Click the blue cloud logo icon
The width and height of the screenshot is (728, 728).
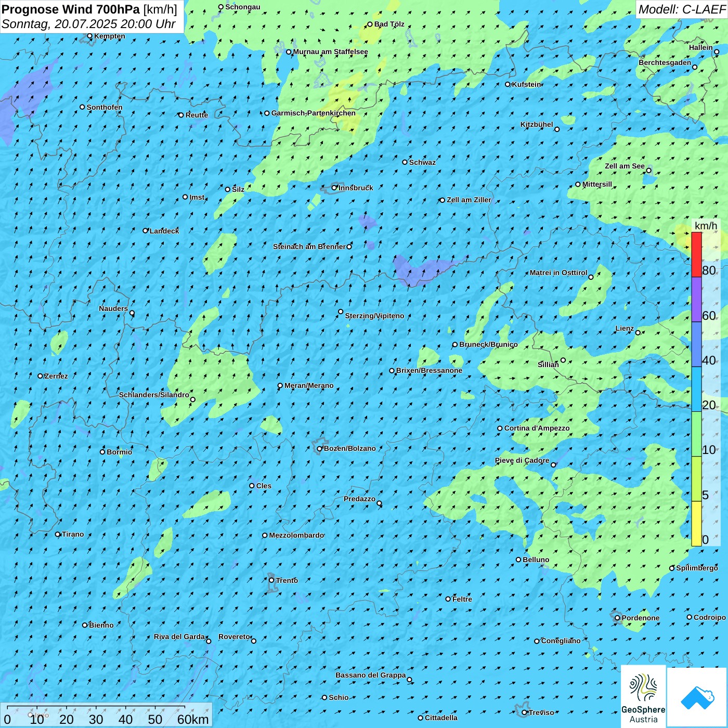(697, 697)
